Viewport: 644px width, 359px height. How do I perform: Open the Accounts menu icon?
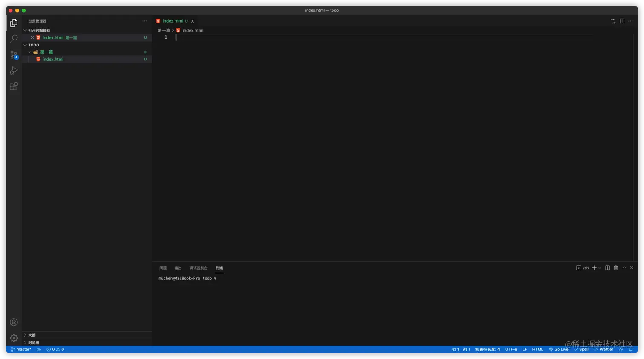point(14,322)
